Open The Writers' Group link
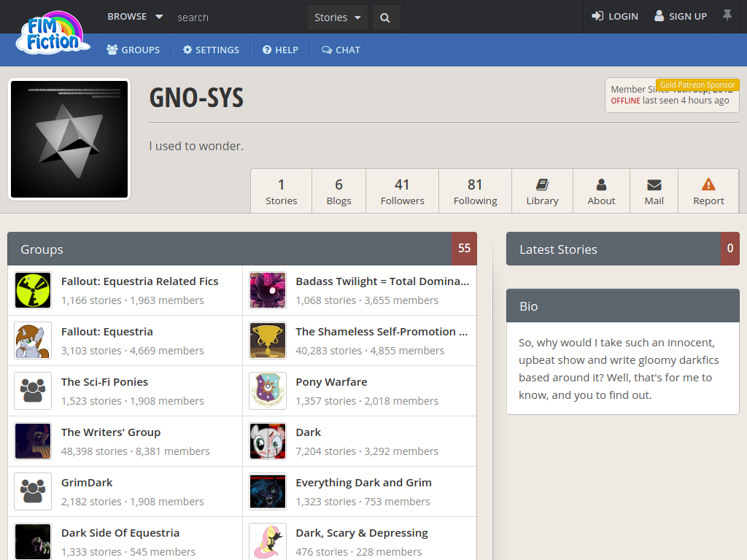This screenshot has height=560, width=747. click(111, 432)
